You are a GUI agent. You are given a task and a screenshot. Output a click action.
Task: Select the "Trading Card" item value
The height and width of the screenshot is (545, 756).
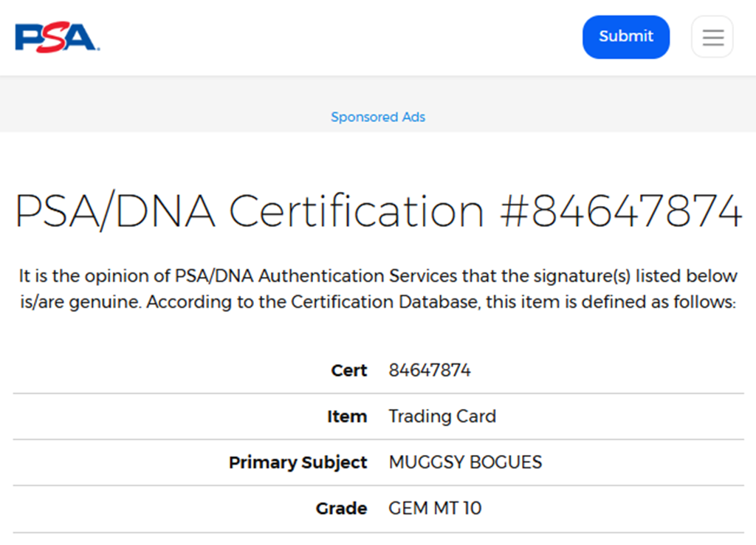coord(442,417)
